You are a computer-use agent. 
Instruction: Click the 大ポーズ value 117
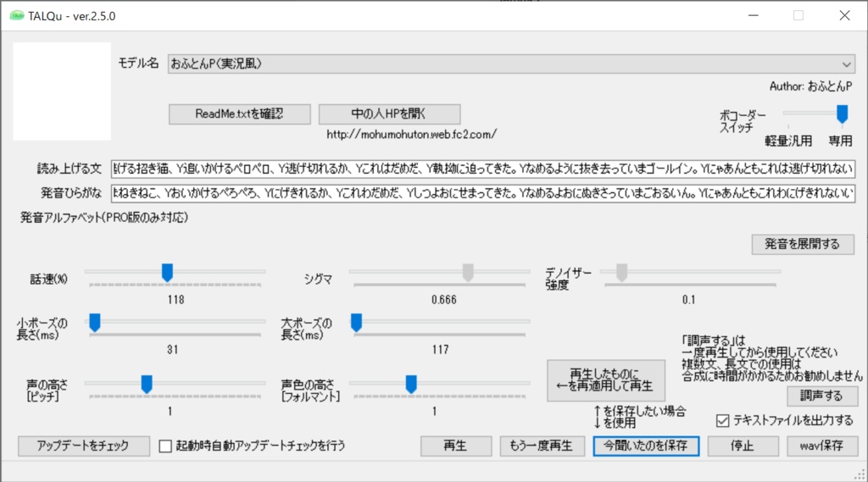point(441,349)
